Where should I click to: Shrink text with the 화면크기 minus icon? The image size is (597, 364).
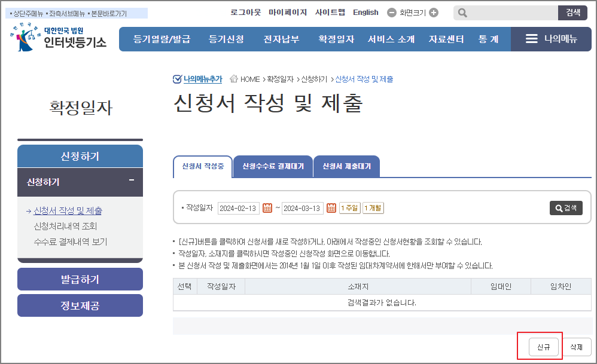pyautogui.click(x=392, y=12)
